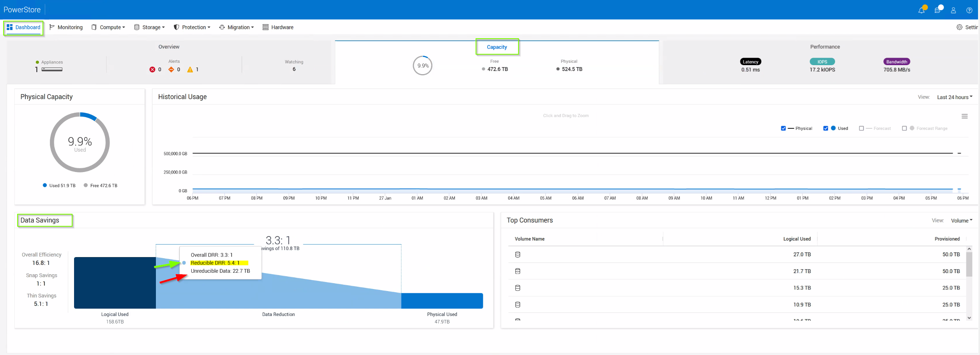Screen dimensions: 980x355
Task: Open the jobs speech-bubble icon in header
Action: 938,10
